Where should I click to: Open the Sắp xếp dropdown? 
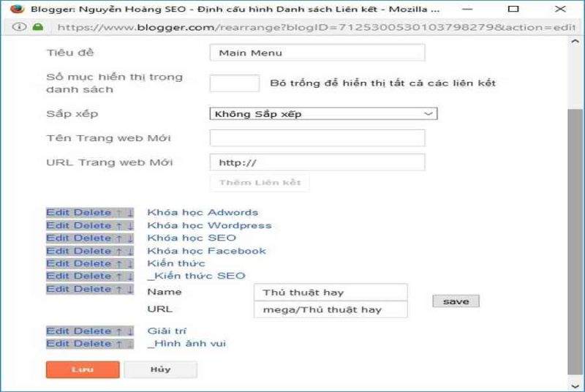(x=322, y=114)
